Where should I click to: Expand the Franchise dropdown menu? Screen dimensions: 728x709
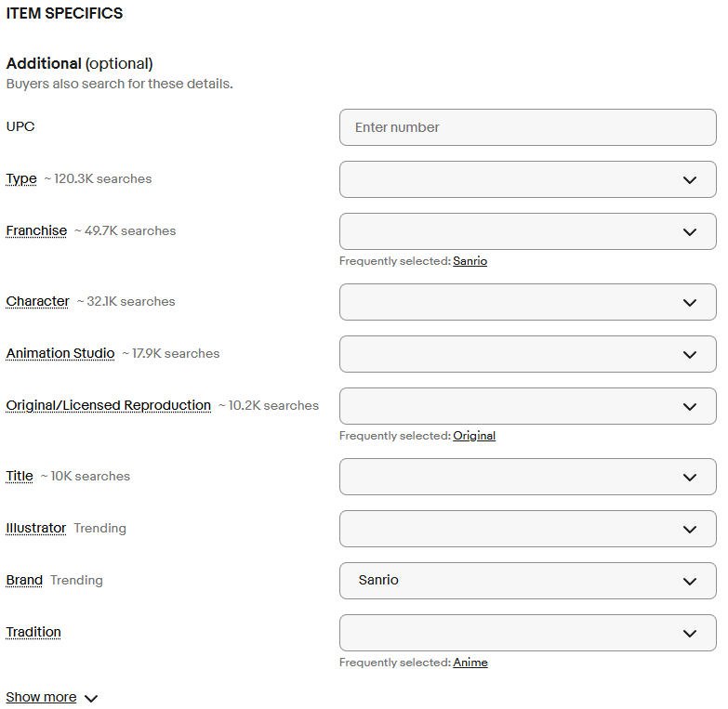pos(527,231)
